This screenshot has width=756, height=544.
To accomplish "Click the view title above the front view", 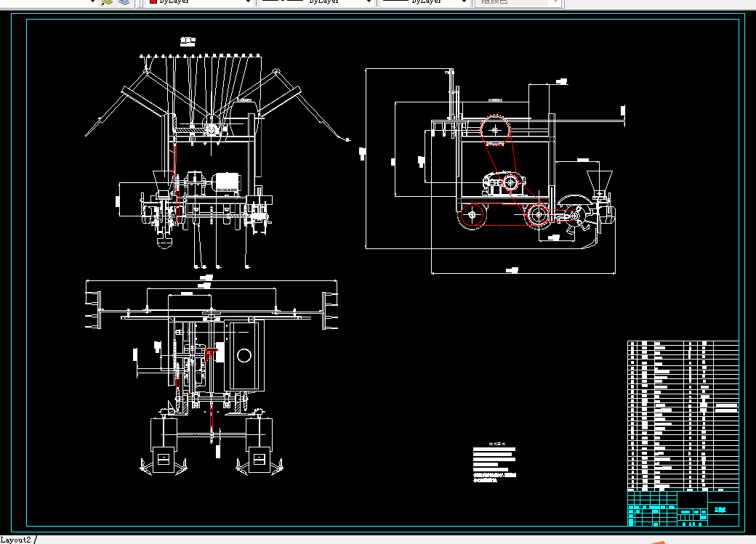I will 188,41.
